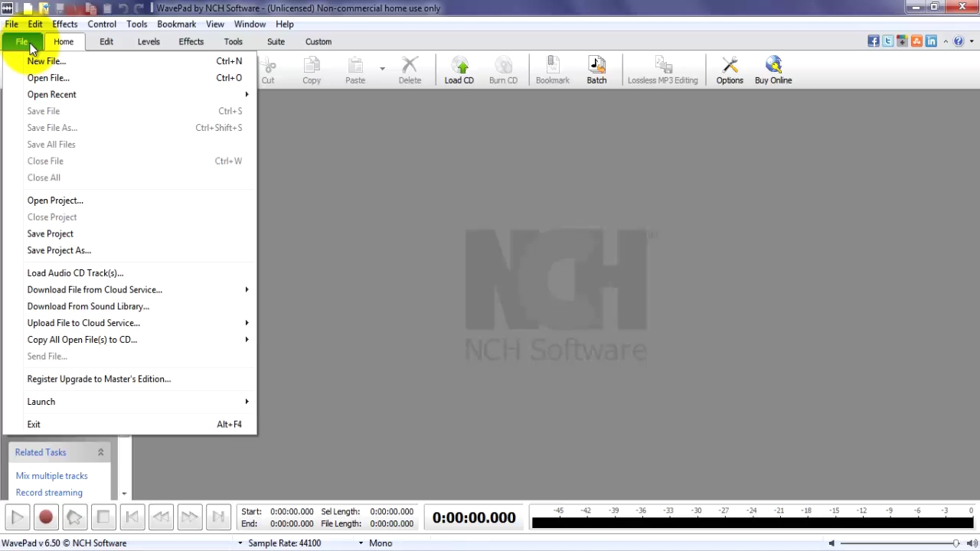Expand the Open Recent submenu
This screenshot has width=980, height=551.
138,94
